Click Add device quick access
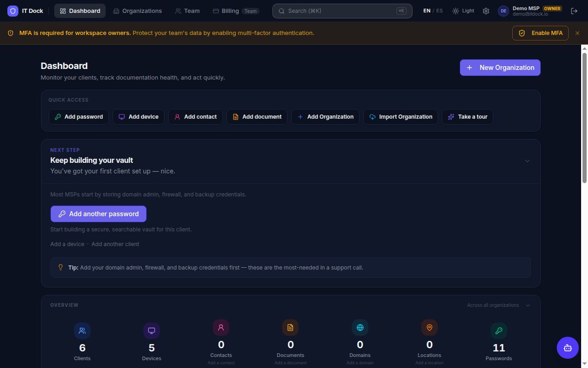588x368 pixels. (138, 117)
